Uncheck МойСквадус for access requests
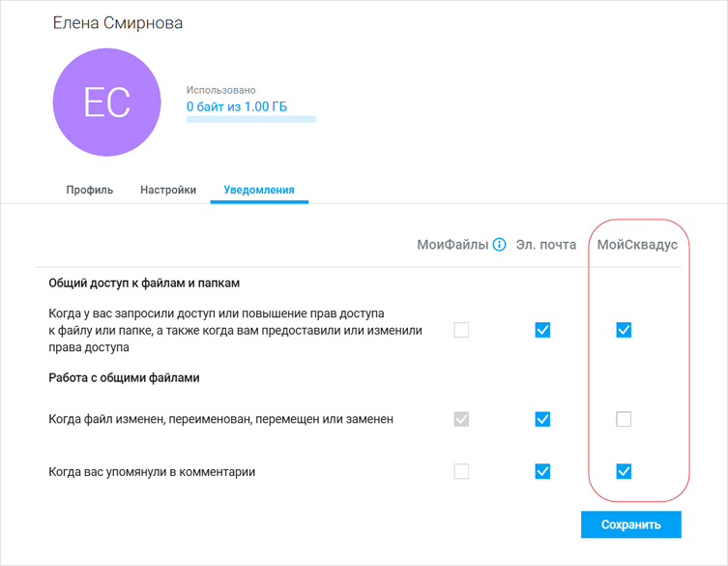The height and width of the screenshot is (566, 728). pyautogui.click(x=624, y=330)
